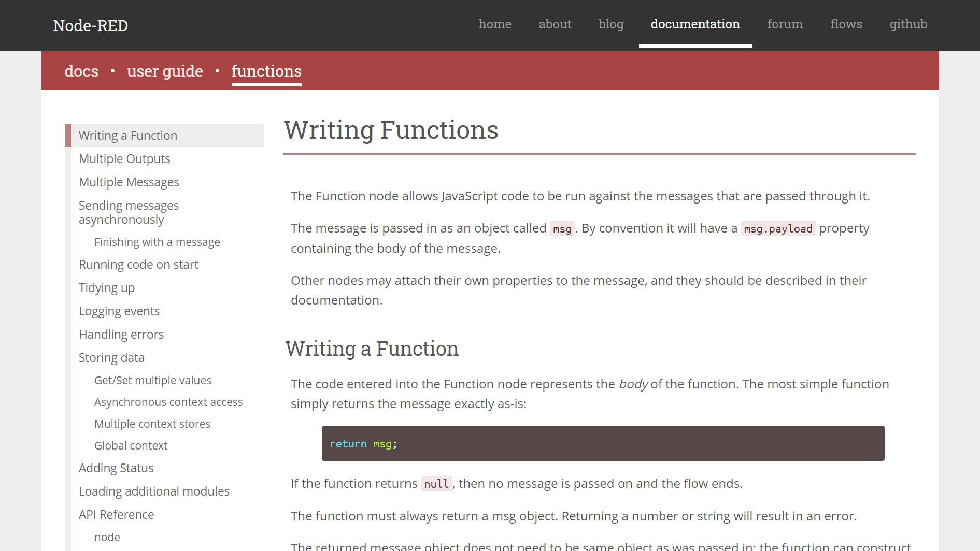Click the Node-RED logo

[x=90, y=25]
